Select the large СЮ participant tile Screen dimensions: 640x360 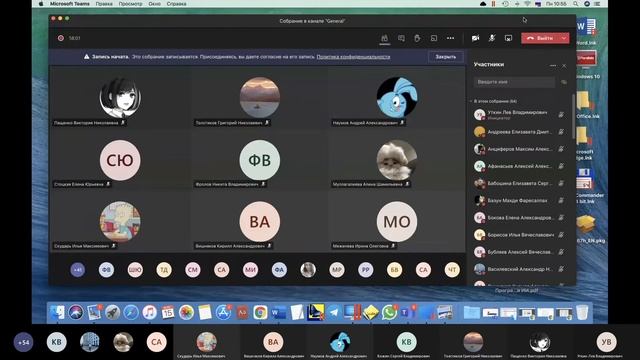coord(120,160)
